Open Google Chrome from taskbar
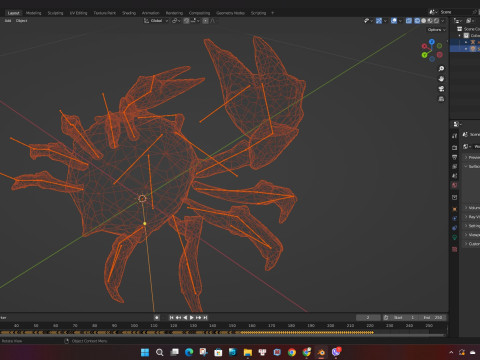 tap(292, 352)
